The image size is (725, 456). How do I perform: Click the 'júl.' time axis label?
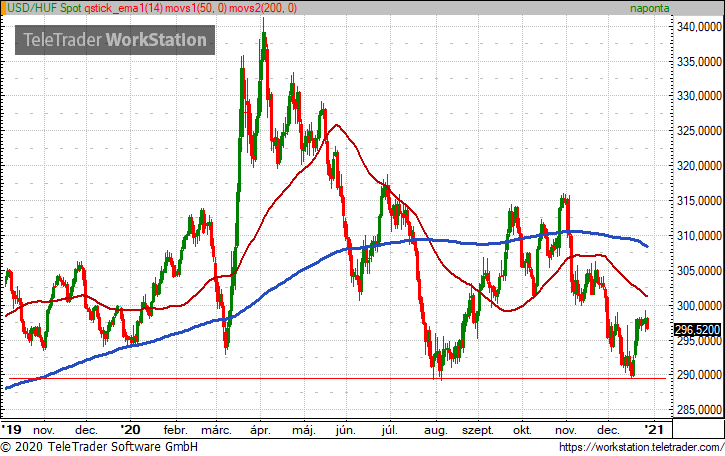tap(389, 431)
